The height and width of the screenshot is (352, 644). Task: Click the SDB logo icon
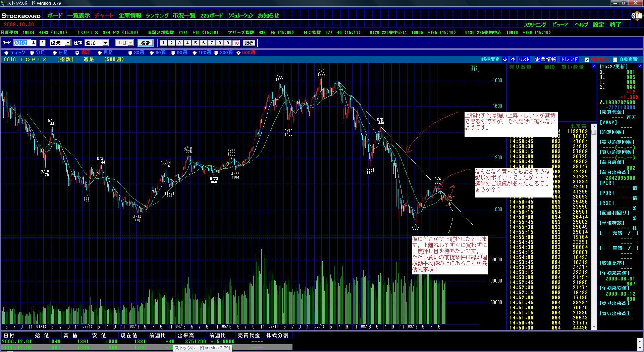pyautogui.click(x=637, y=16)
